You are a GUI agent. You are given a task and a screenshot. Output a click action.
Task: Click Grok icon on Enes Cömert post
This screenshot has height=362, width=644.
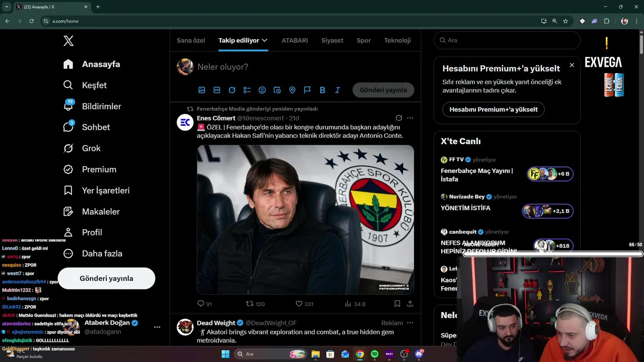(x=399, y=118)
